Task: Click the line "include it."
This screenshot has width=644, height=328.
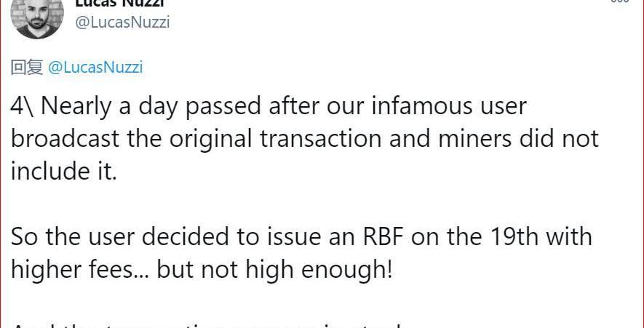Action: click(x=64, y=172)
